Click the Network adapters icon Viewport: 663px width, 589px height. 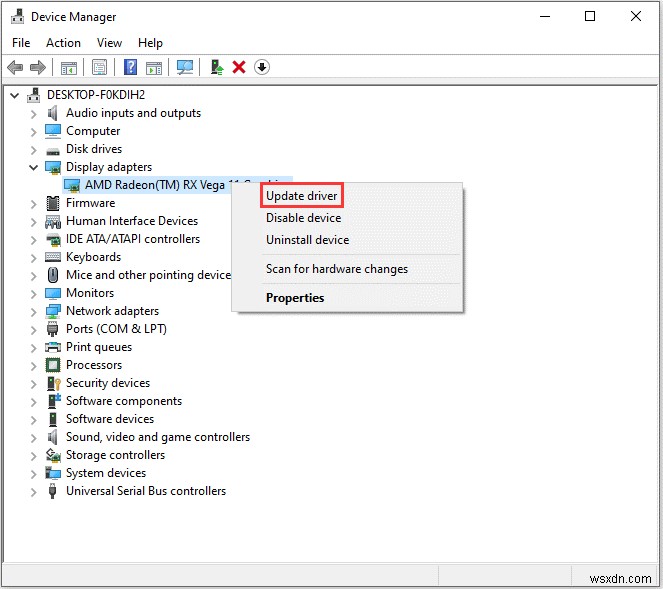click(53, 311)
